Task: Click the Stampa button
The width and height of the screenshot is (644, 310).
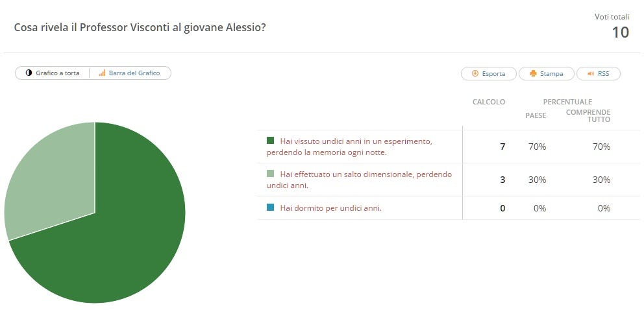Action: [x=546, y=73]
